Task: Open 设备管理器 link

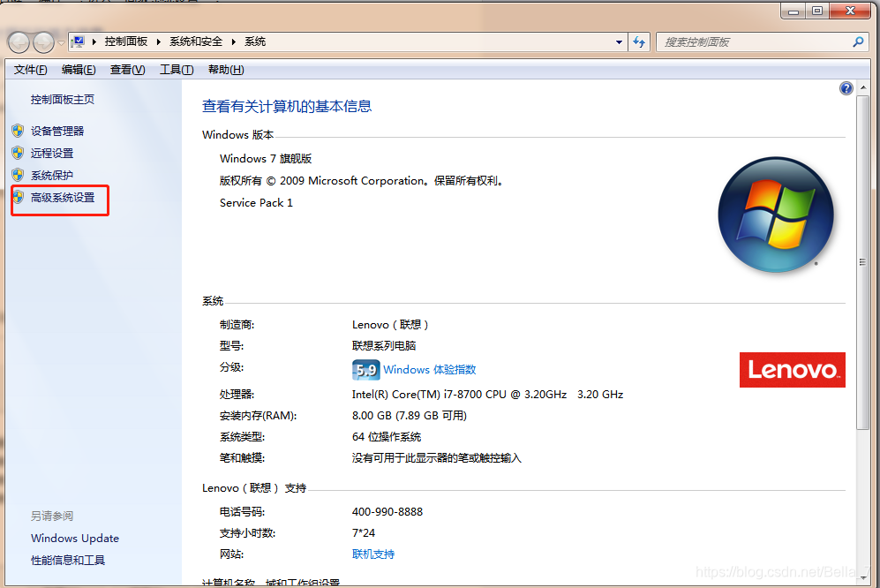Action: click(x=57, y=131)
